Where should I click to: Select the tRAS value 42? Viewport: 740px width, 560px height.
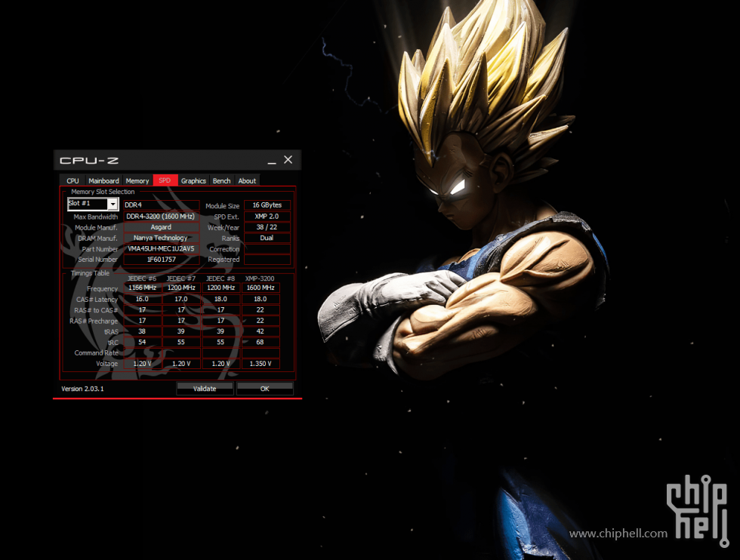tap(261, 331)
